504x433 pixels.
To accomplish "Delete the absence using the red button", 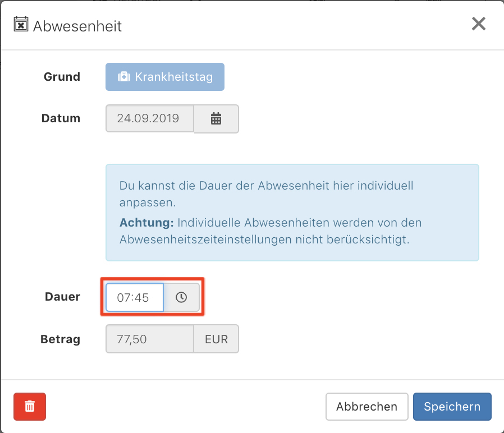I will 29,406.
